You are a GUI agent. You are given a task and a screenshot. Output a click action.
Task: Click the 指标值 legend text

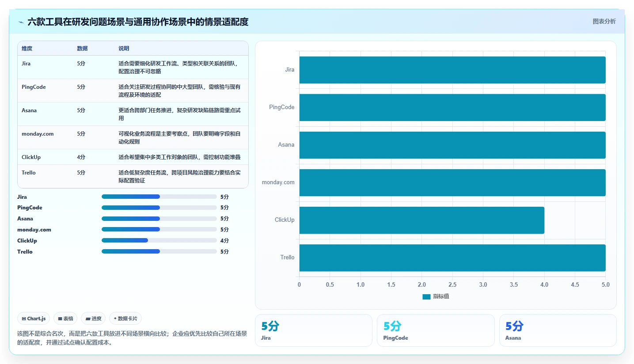pos(441,296)
